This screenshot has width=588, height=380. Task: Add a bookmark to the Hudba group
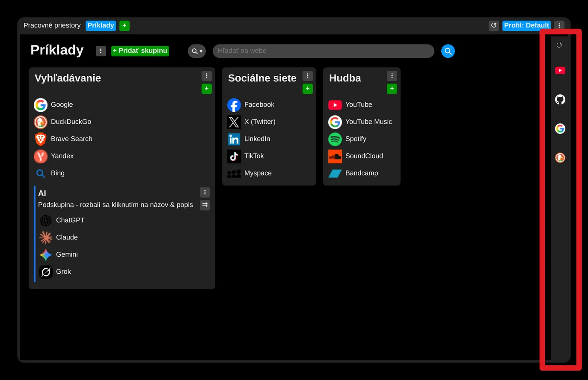[x=392, y=89]
